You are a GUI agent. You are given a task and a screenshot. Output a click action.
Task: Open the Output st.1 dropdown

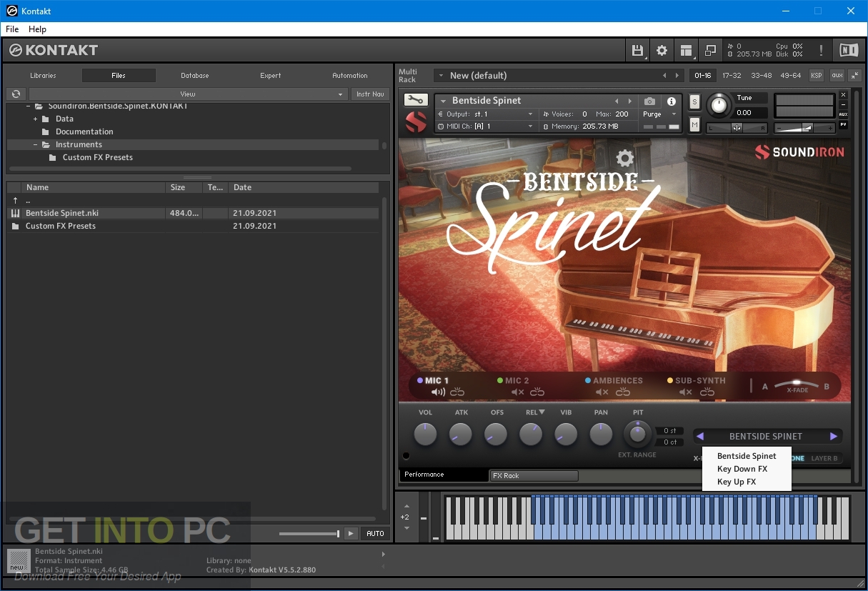pos(485,114)
